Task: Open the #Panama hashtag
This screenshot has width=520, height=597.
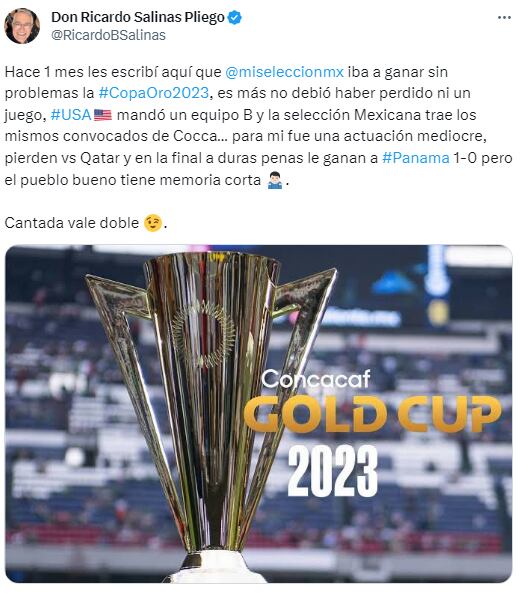Action: 416,158
